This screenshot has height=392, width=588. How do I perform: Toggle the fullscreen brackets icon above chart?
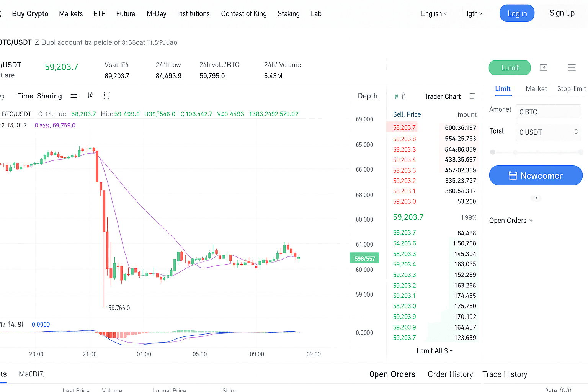(x=107, y=95)
